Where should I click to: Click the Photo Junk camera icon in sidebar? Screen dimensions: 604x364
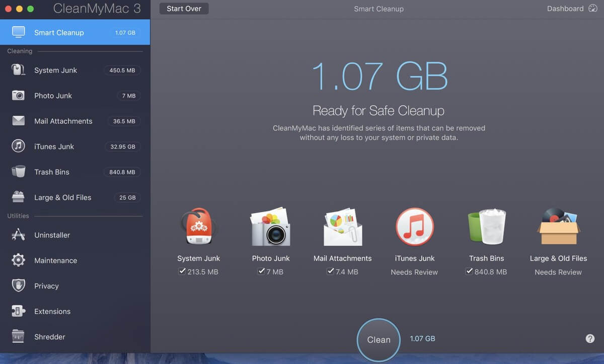click(19, 96)
